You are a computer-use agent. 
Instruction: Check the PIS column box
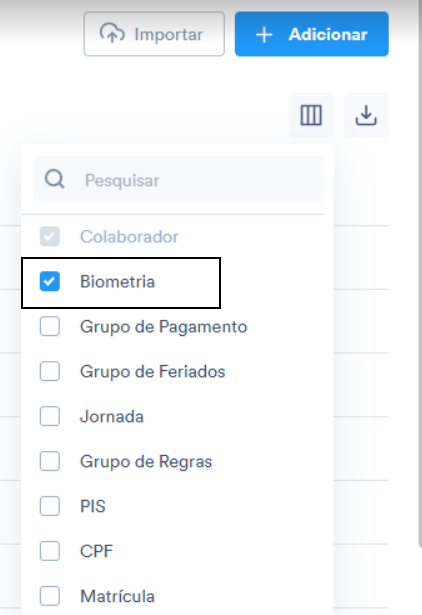tap(50, 506)
